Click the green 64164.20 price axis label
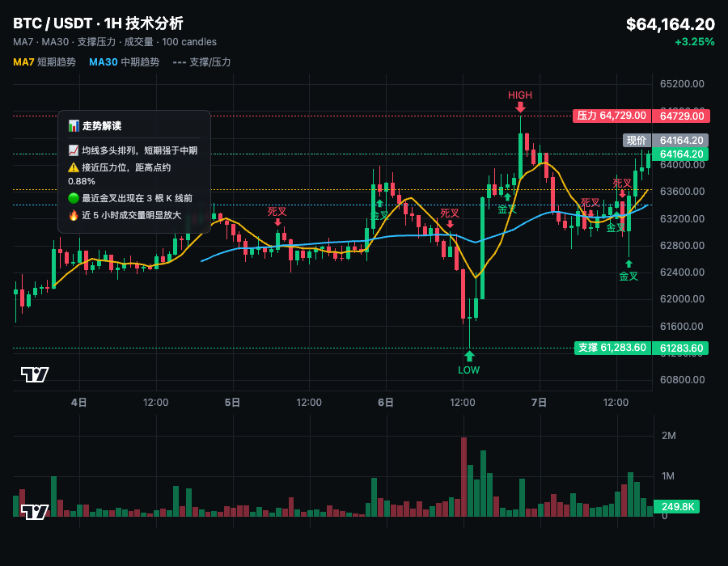This screenshot has height=566, width=728. click(680, 154)
